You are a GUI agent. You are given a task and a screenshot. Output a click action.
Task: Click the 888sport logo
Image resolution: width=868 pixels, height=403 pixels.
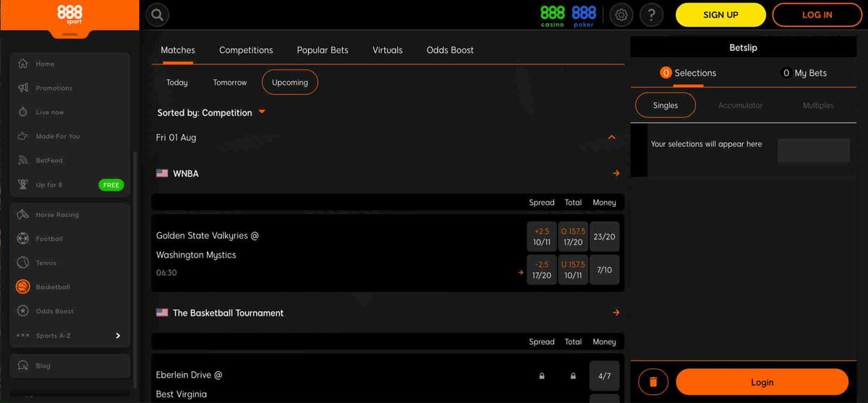(x=69, y=15)
